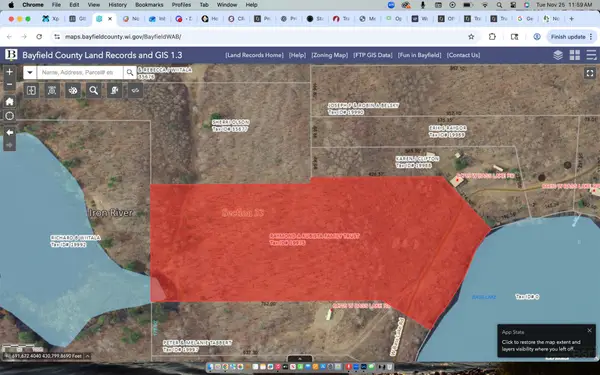Open the Window menu in menu bar

pos(227,5)
